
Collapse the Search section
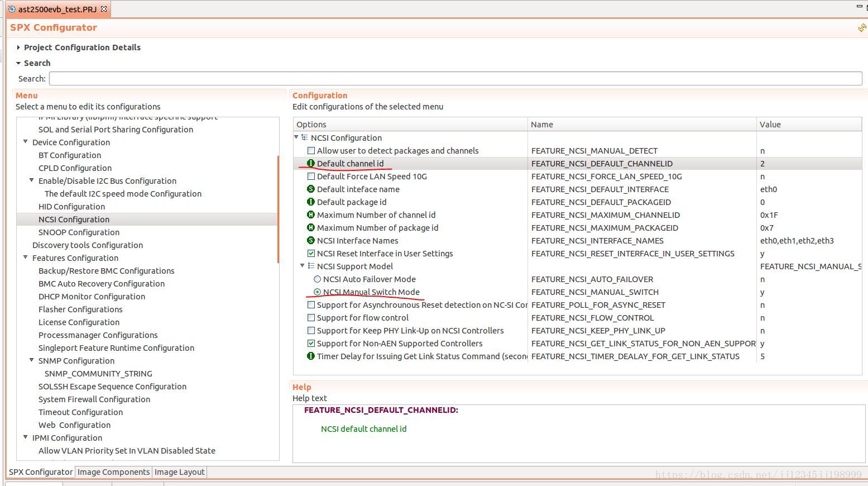18,63
